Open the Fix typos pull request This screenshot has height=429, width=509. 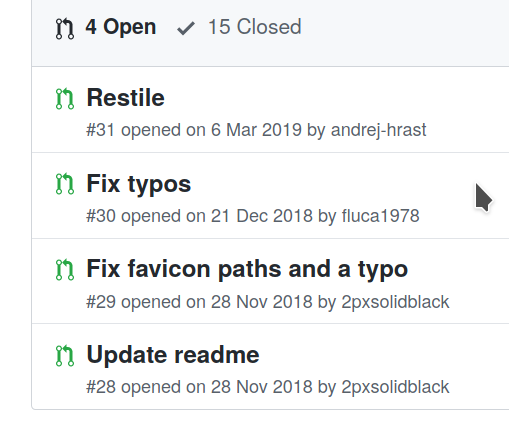pyautogui.click(x=139, y=184)
